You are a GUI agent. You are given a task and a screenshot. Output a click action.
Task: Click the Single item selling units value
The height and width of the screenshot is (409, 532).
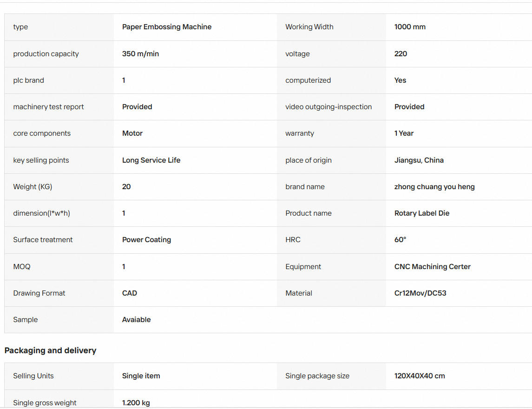[141, 376]
